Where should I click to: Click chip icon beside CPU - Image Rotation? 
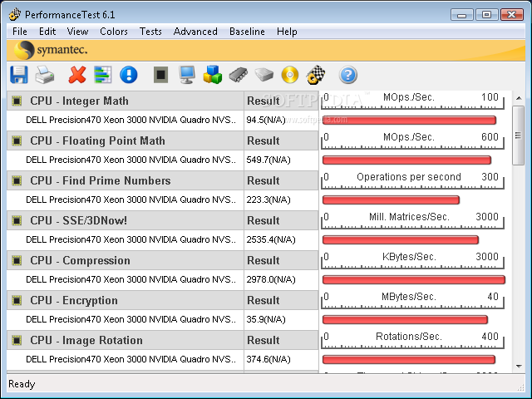point(17,340)
